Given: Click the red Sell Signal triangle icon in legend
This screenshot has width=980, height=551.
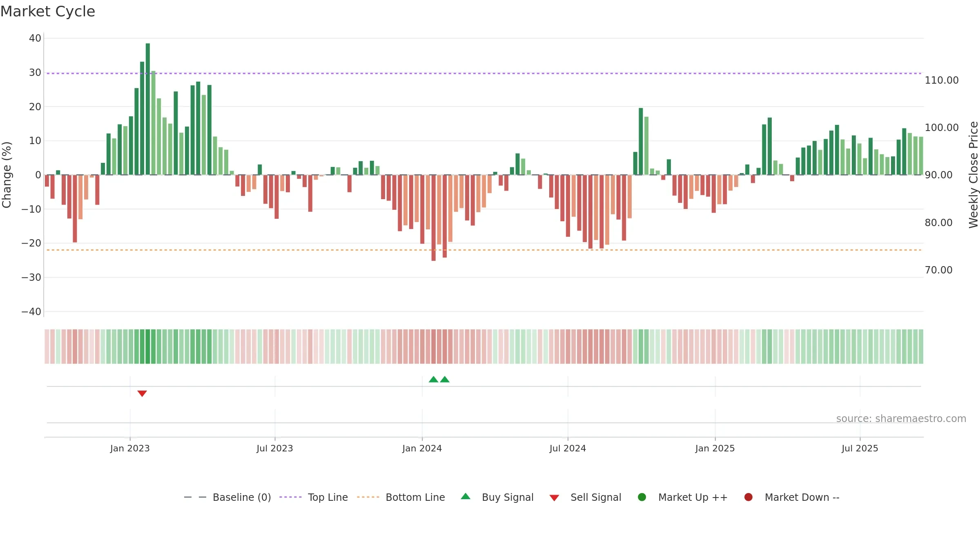Looking at the screenshot, I should 554,498.
